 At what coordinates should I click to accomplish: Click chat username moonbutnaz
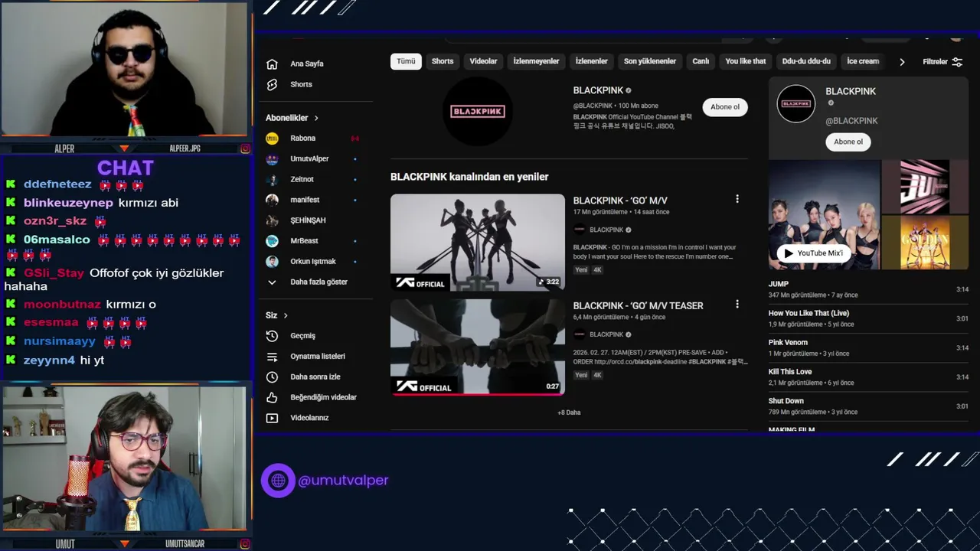(62, 305)
